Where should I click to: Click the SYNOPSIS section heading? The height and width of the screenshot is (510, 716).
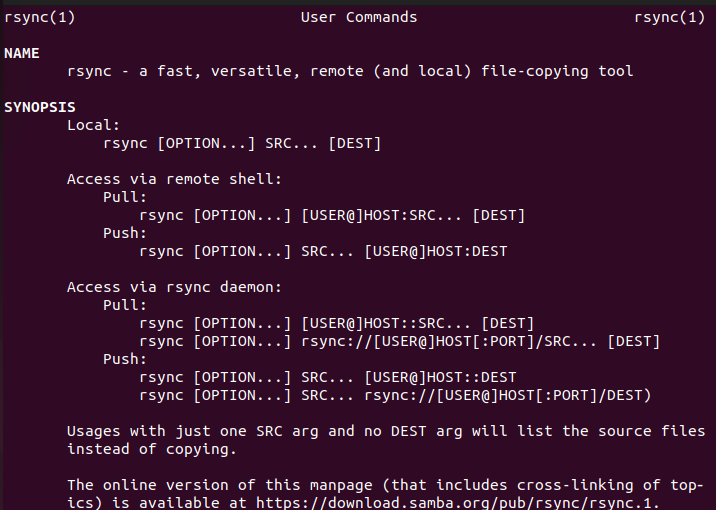coord(40,107)
